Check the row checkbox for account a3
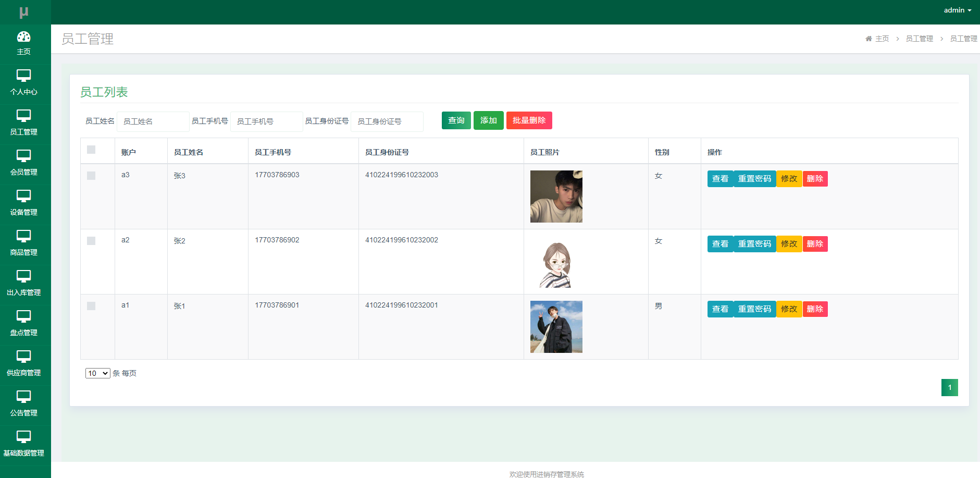 (x=91, y=176)
